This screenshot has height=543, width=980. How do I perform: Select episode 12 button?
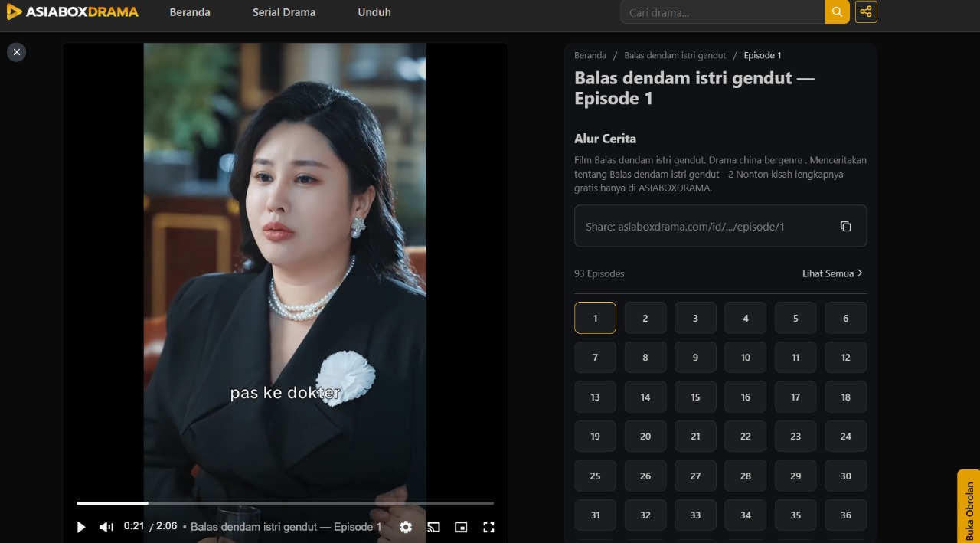846,357
